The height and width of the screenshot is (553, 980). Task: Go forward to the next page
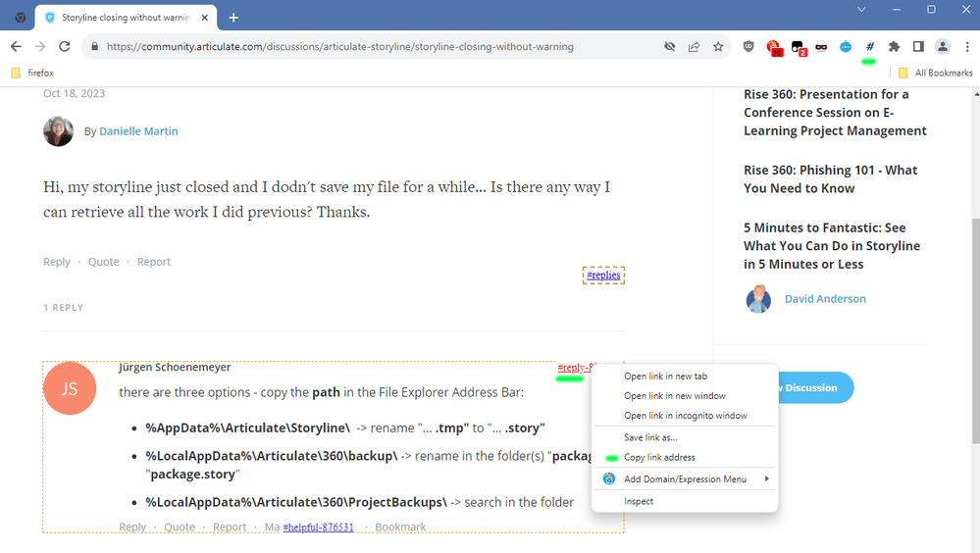40,46
